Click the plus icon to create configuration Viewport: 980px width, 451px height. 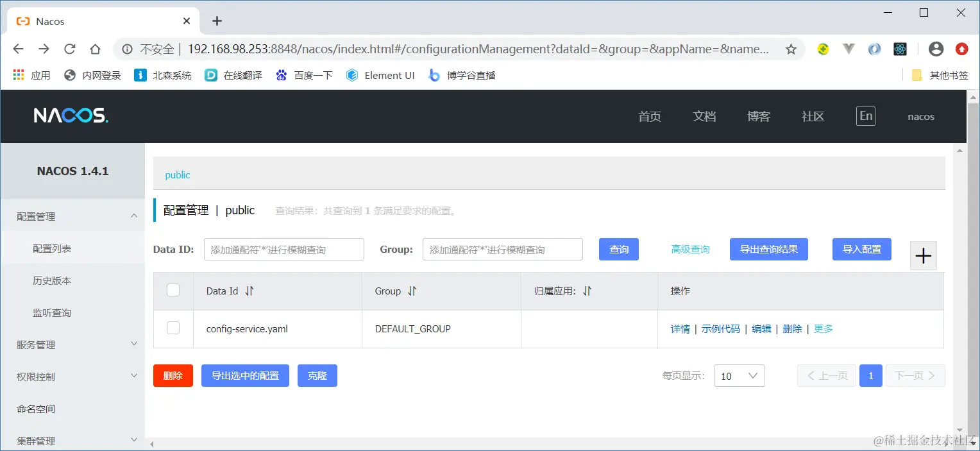pyautogui.click(x=924, y=256)
